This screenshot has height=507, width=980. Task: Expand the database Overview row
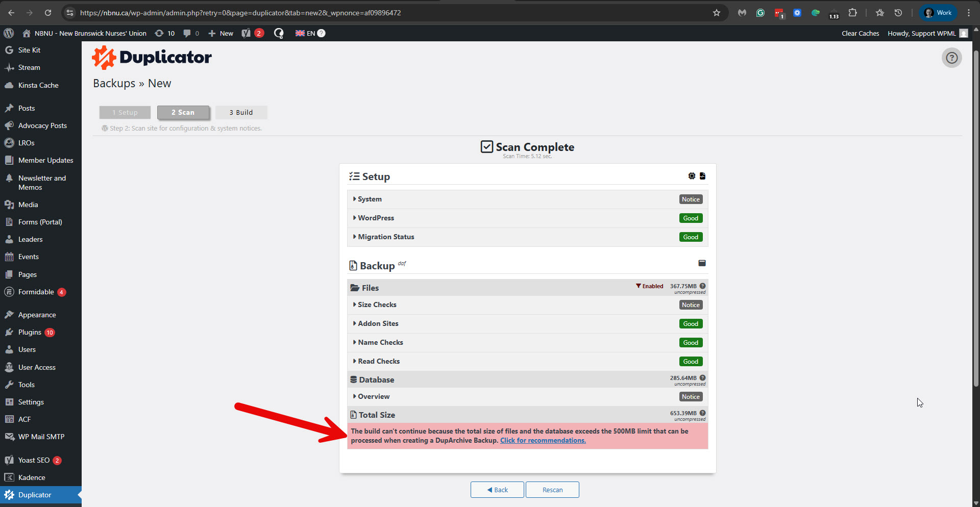click(373, 397)
